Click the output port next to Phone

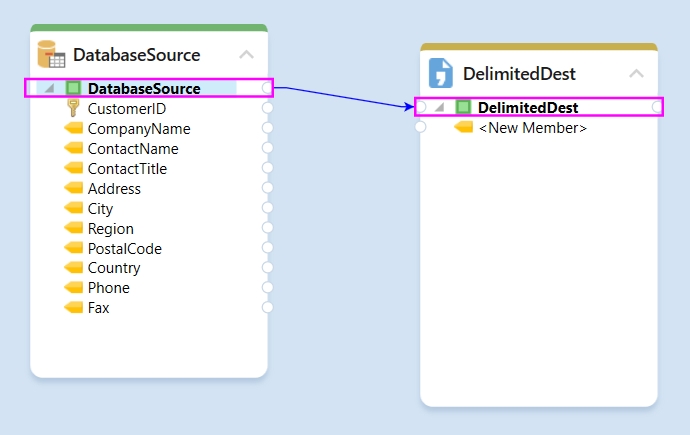pyautogui.click(x=267, y=288)
